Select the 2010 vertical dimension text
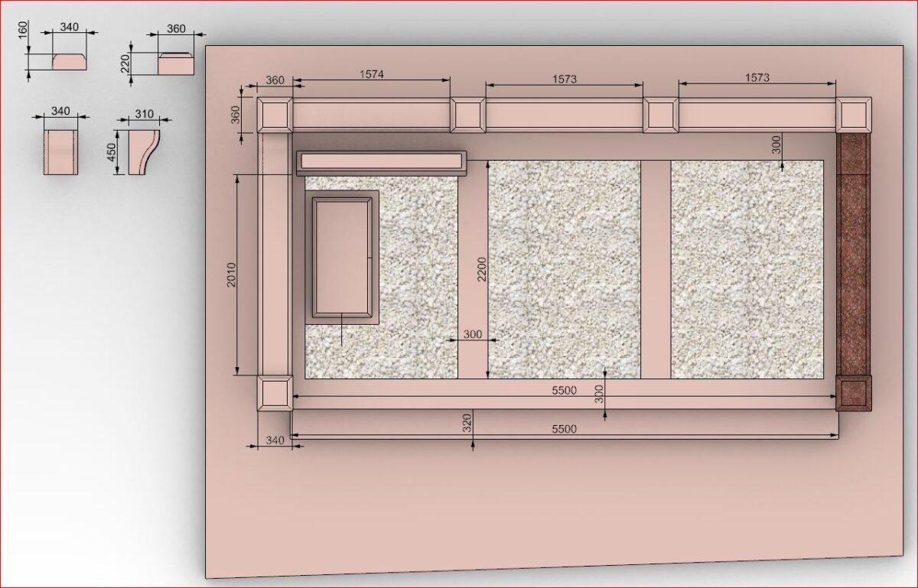 (x=232, y=275)
